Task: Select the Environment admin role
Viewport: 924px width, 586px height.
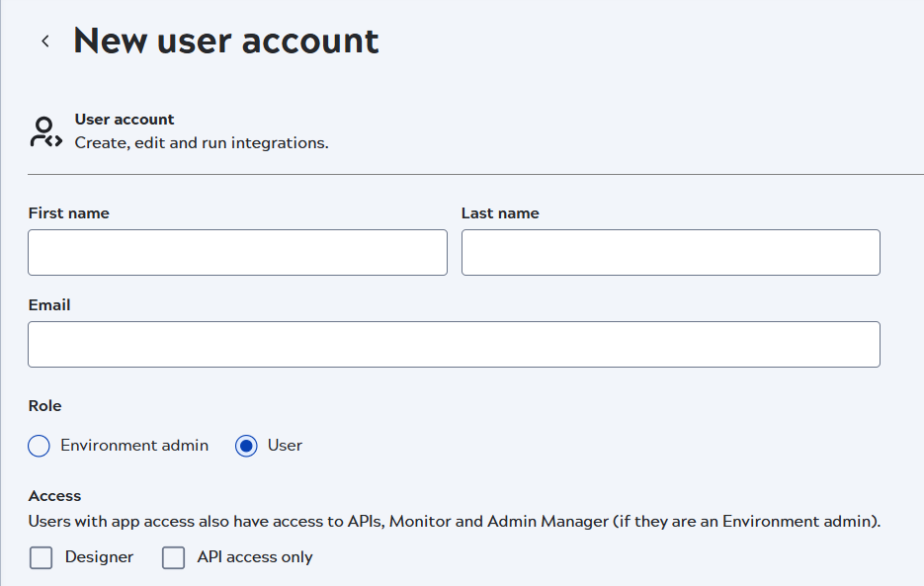Action: point(38,446)
